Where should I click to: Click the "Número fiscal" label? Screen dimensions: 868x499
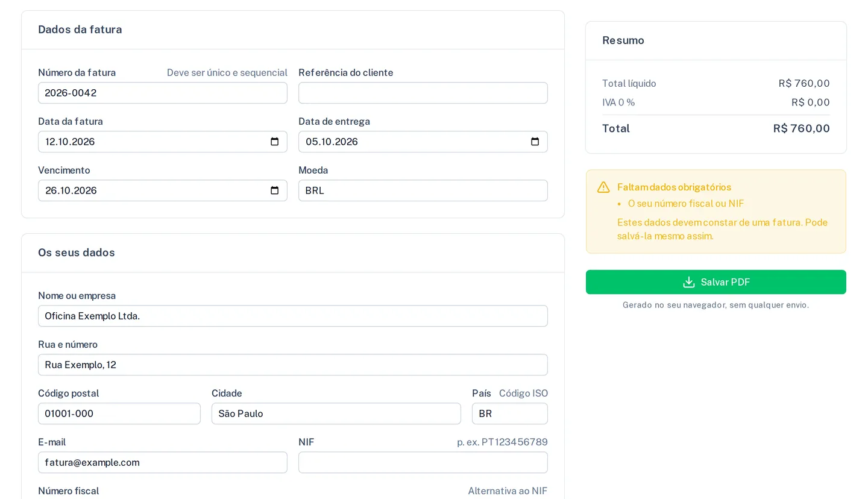(x=69, y=491)
